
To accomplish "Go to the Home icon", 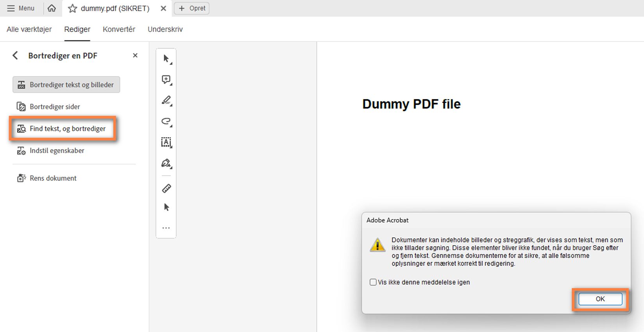I will (x=52, y=8).
